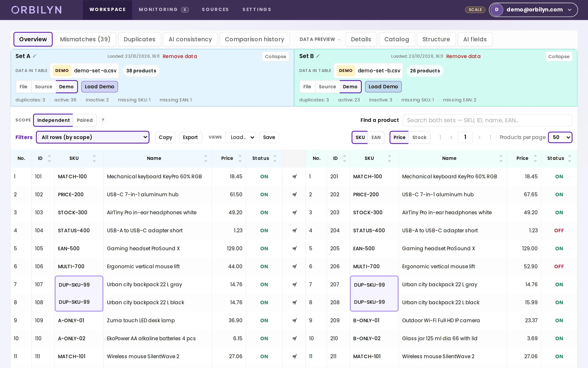Switch scope to Paired
Screen dimensions: 588x368
click(x=85, y=120)
